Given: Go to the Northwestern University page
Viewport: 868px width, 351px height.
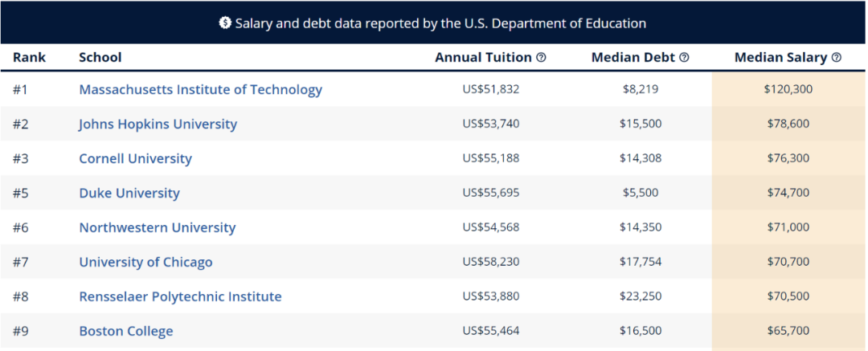Looking at the screenshot, I should pyautogui.click(x=157, y=228).
